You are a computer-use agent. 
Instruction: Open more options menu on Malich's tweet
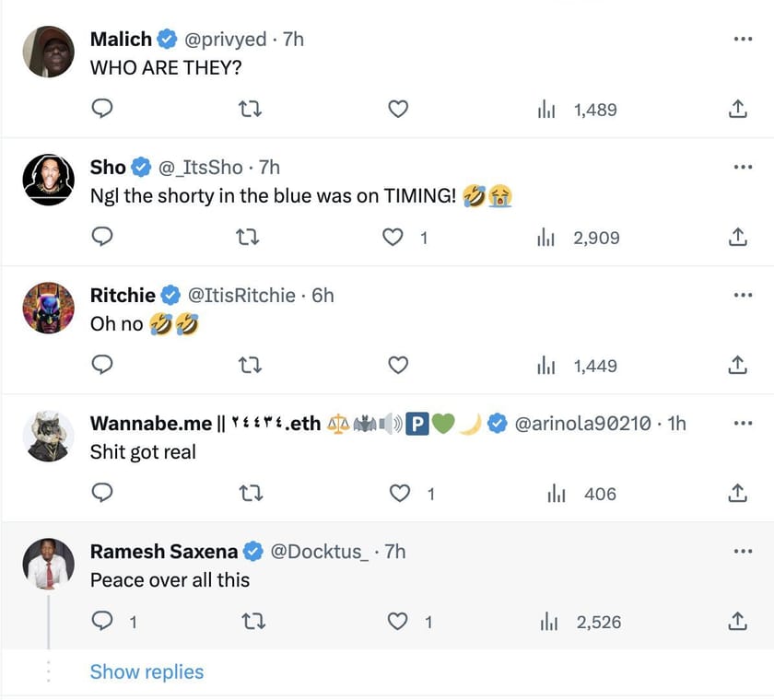(743, 40)
